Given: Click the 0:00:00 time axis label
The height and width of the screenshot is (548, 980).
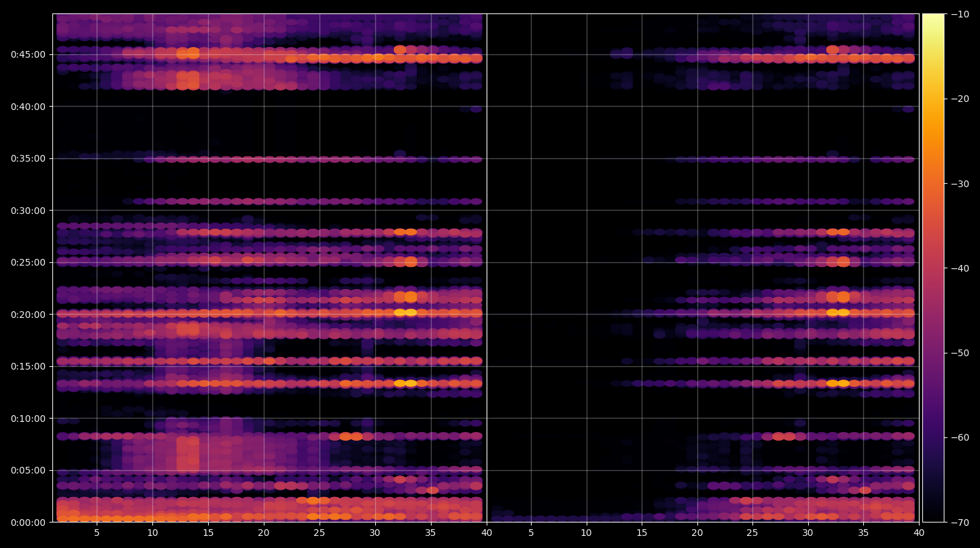Looking at the screenshot, I should (x=28, y=523).
